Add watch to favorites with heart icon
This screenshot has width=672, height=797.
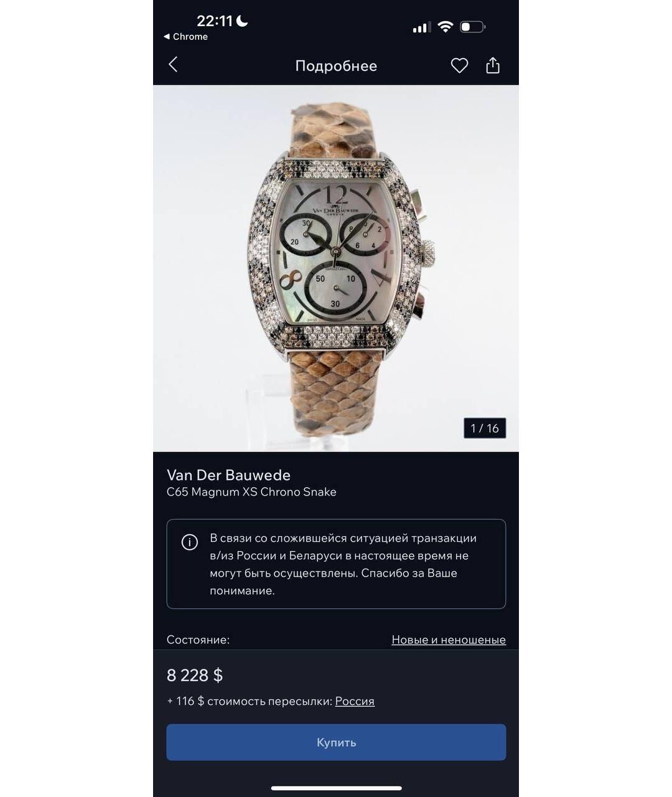(459, 65)
